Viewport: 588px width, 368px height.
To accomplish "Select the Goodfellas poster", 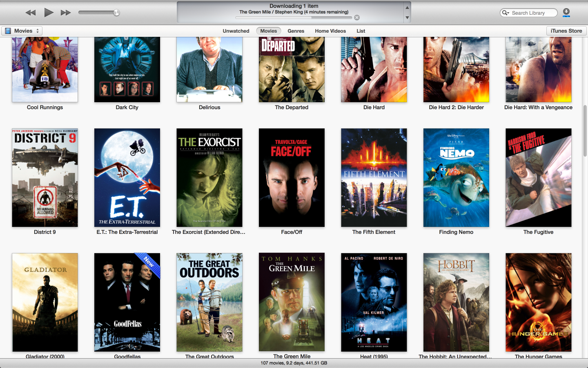I will pos(127,302).
